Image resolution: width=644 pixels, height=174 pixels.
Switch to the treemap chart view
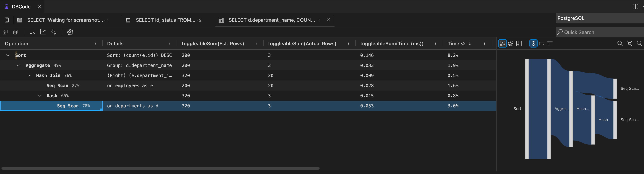pos(519,43)
